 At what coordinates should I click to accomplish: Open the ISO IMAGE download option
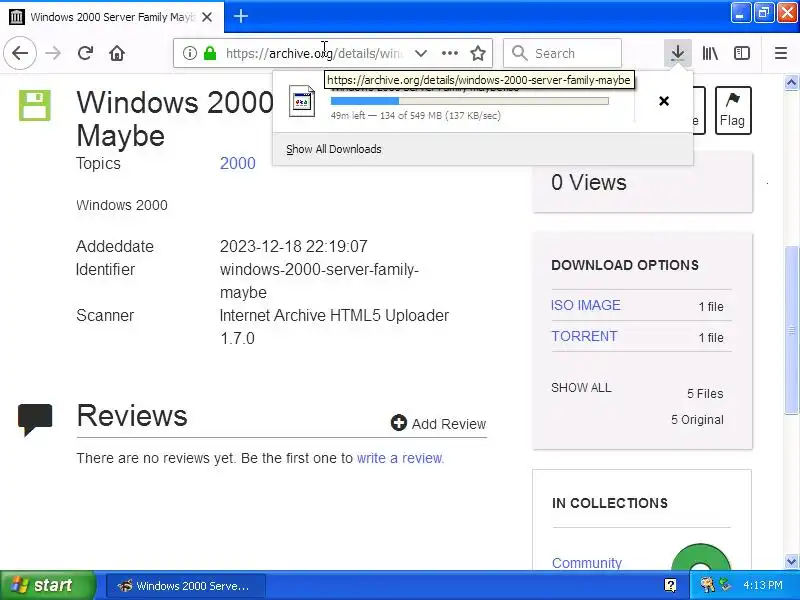coord(586,305)
